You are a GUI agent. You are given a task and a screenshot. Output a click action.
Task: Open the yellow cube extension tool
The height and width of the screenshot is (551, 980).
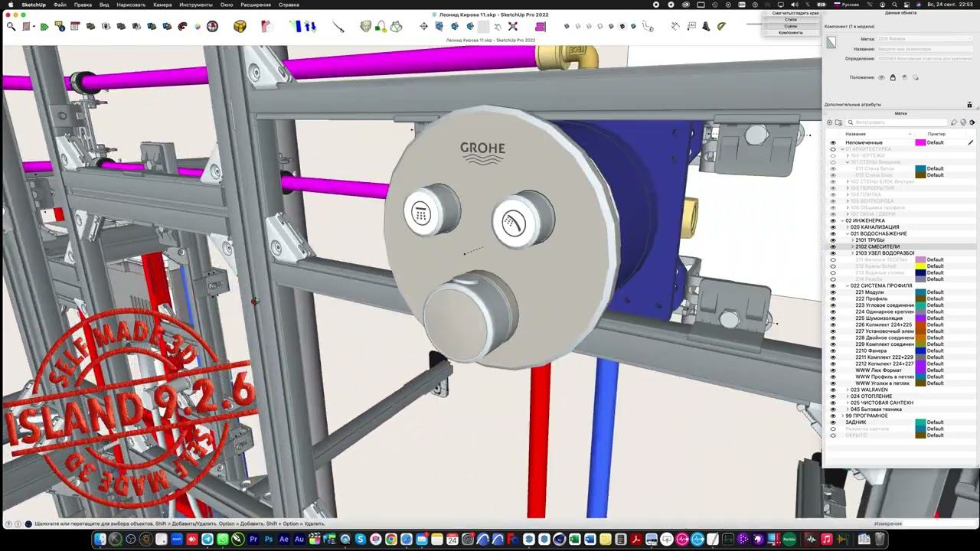click(x=240, y=27)
